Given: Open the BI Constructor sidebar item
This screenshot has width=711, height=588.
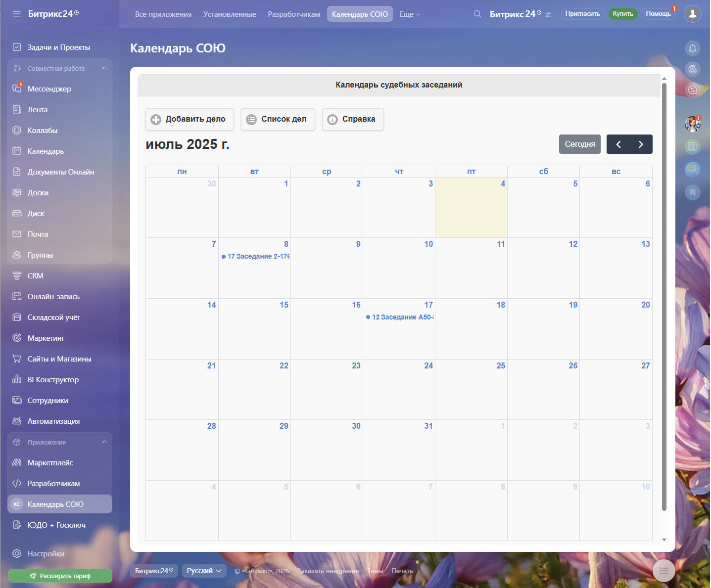Looking at the screenshot, I should 53,380.
